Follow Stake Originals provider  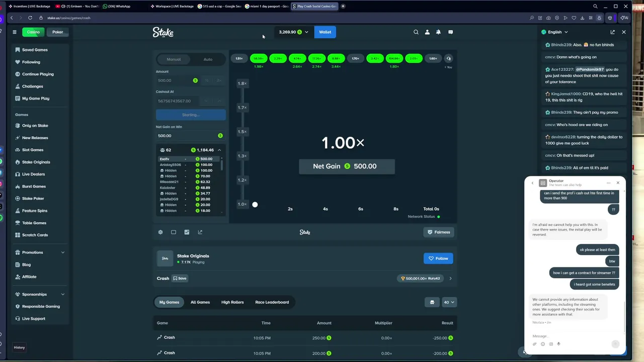(x=438, y=258)
